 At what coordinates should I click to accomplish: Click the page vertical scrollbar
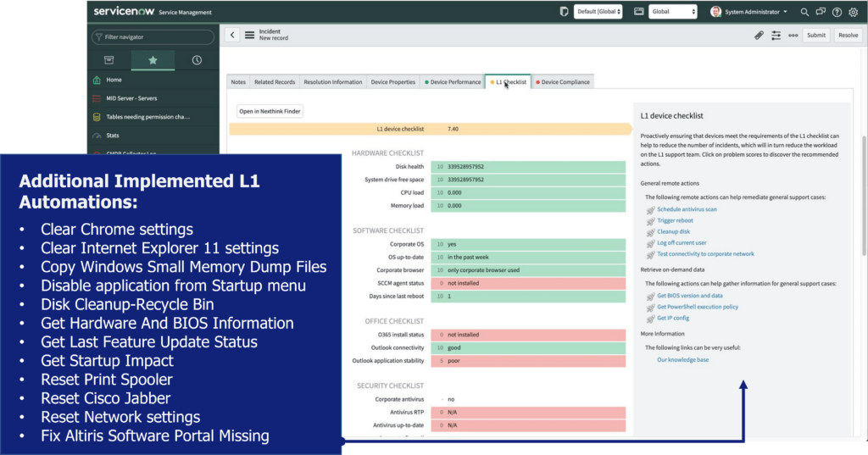(x=865, y=194)
